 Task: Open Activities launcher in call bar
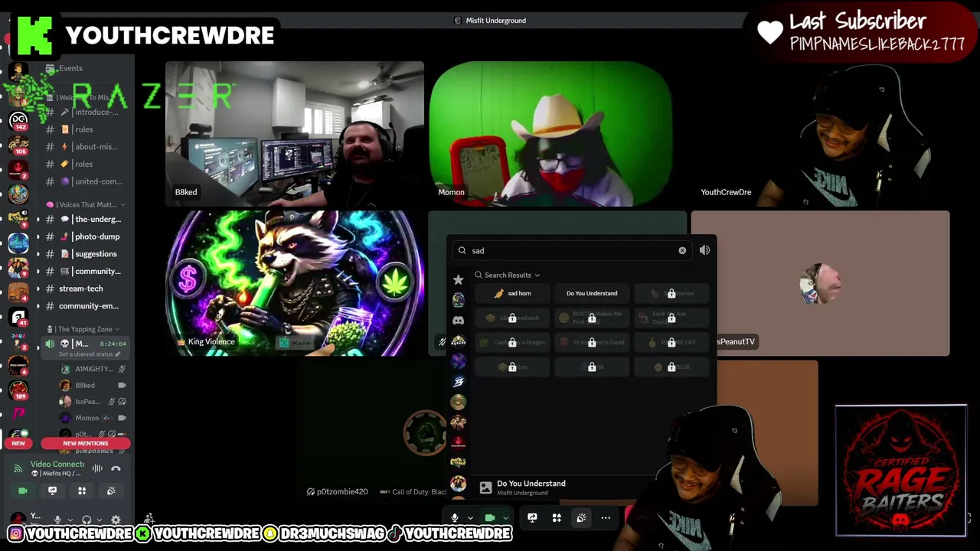[x=557, y=518]
